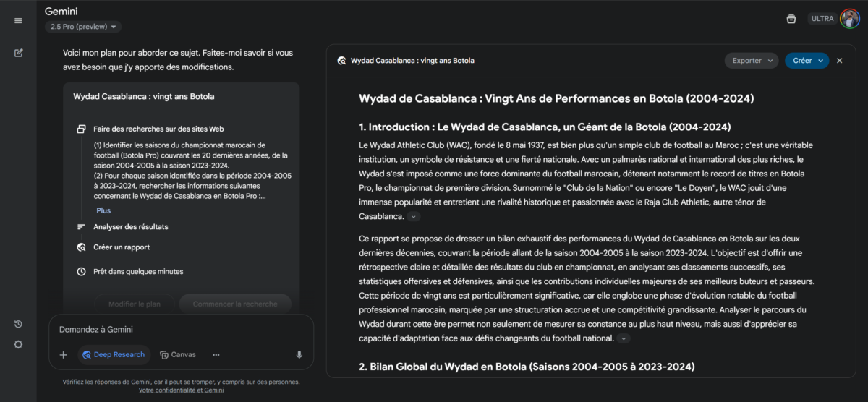Screen dimensions: 868x402
Task: Open the user profile avatar
Action: pos(849,19)
